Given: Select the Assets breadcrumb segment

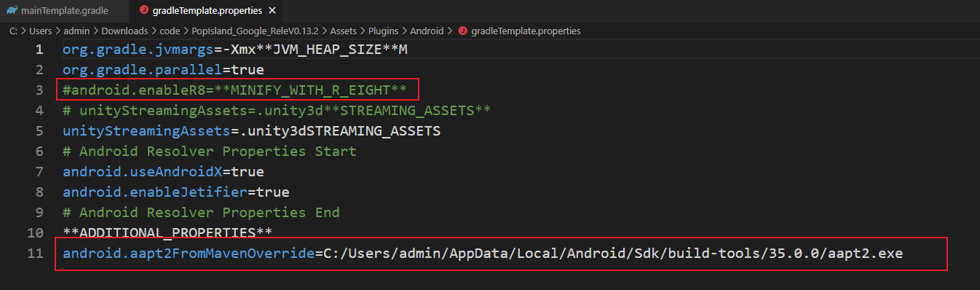Looking at the screenshot, I should pyautogui.click(x=343, y=31).
